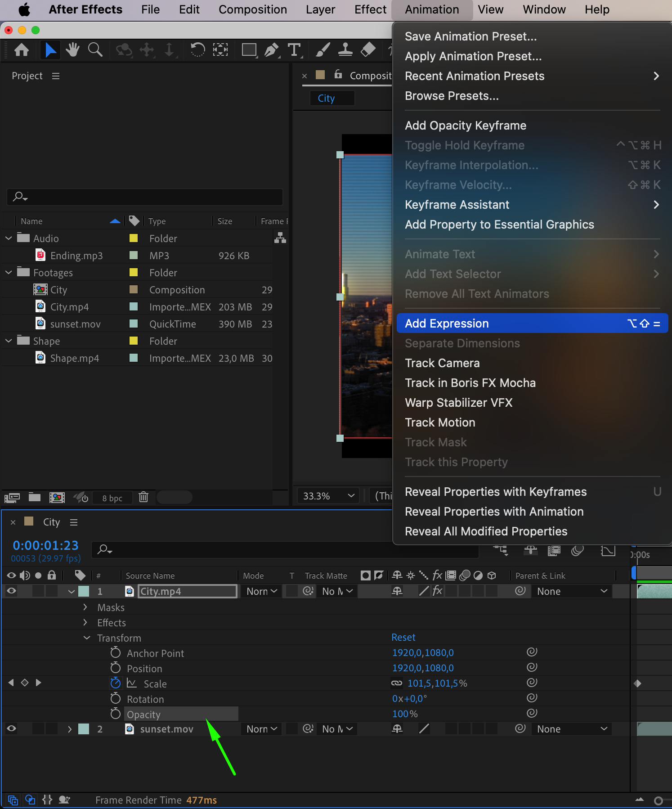Click the 8 bpc color depth button
Screen dimensions: 672x809
click(112, 498)
